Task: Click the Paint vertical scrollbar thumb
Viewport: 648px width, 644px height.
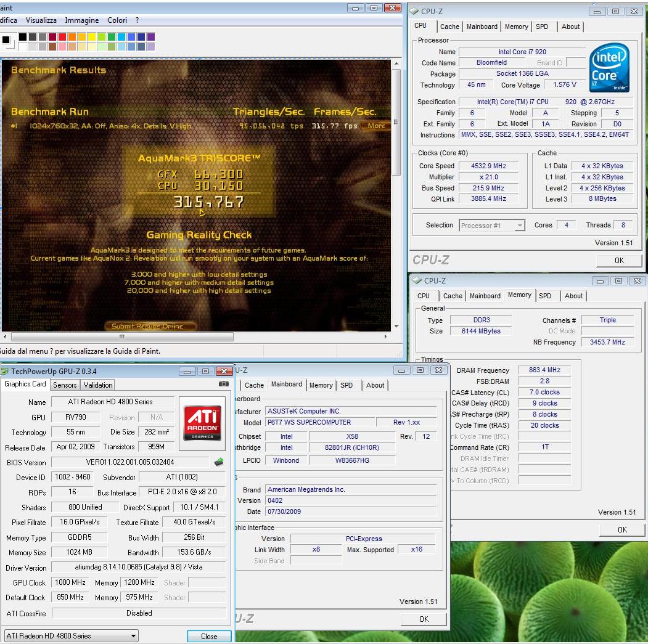Action: click(396, 122)
